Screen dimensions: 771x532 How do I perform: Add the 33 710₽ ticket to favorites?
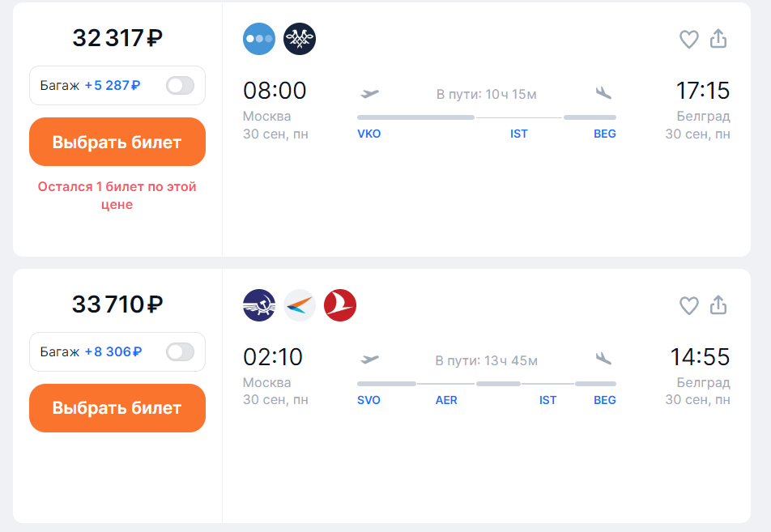point(688,305)
